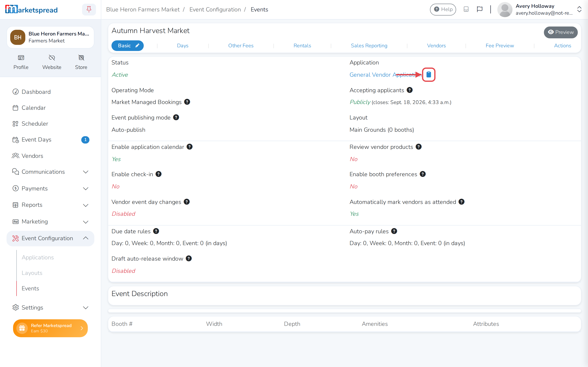Click the flag icon in top bar
Viewport: 588px width, 367px height.
coord(479,9)
